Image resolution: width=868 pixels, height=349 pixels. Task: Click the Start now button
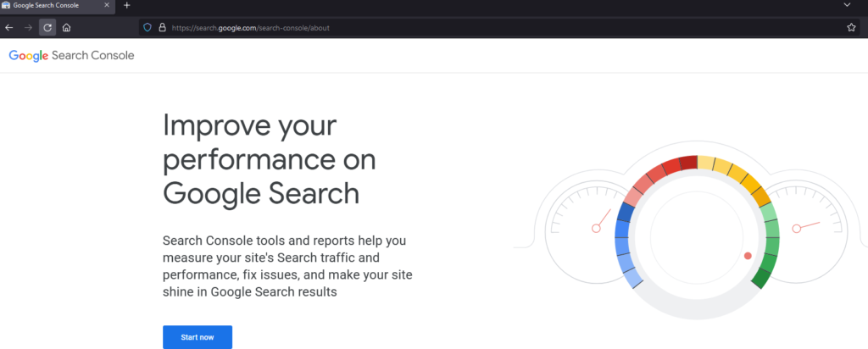pyautogui.click(x=198, y=337)
